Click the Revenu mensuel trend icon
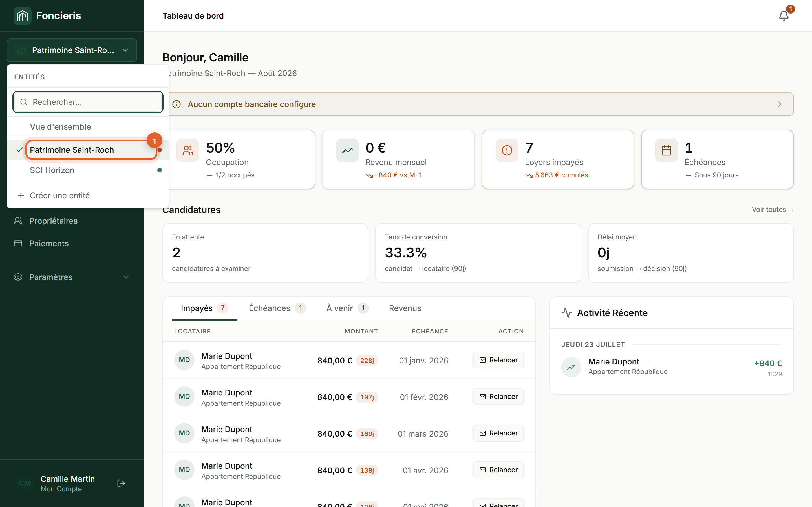Image resolution: width=812 pixels, height=507 pixels. click(347, 151)
